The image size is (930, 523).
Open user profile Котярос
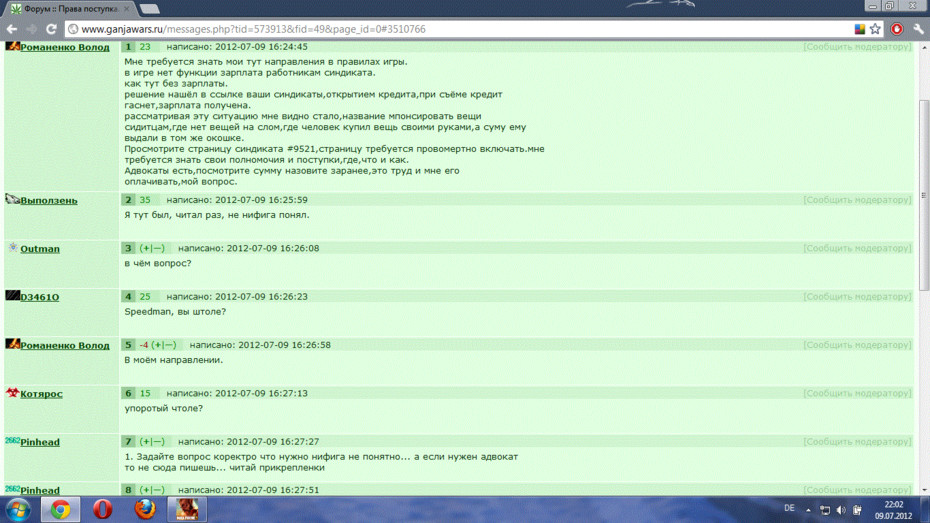pyautogui.click(x=41, y=394)
